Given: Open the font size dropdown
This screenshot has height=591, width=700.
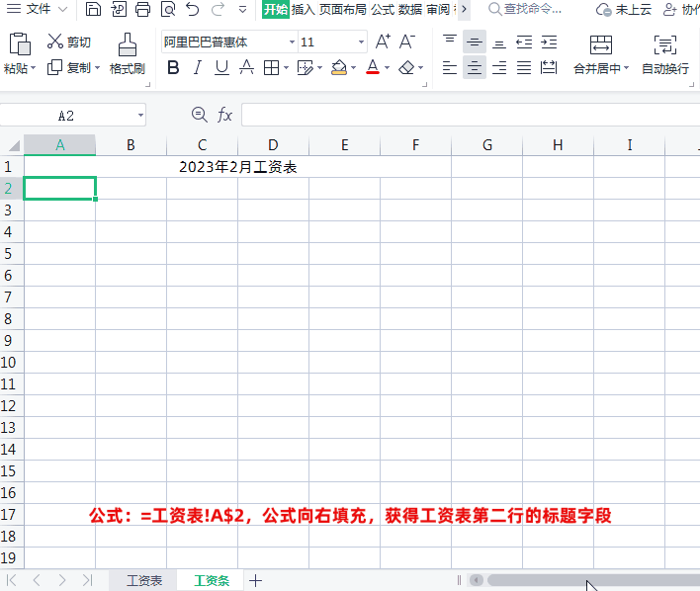Looking at the screenshot, I should [x=361, y=42].
